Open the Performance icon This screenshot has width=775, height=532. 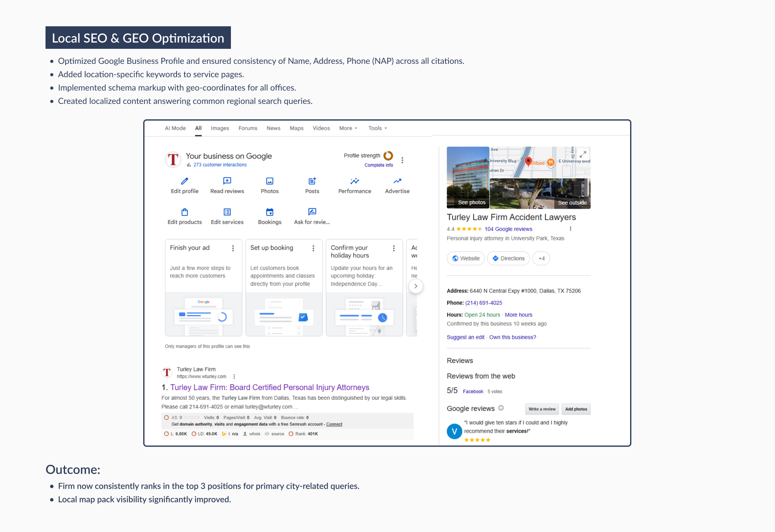[355, 181]
